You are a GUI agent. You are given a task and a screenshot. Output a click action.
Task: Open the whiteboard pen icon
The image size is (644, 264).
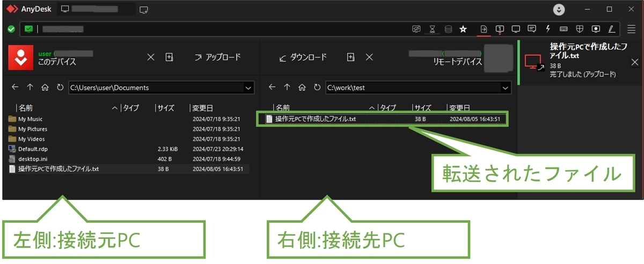pyautogui.click(x=611, y=29)
